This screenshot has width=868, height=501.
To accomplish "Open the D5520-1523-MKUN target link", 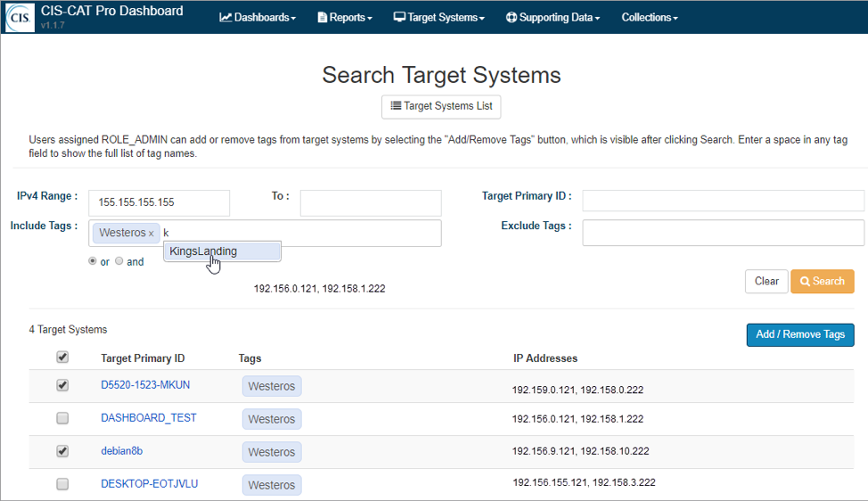I will [145, 385].
